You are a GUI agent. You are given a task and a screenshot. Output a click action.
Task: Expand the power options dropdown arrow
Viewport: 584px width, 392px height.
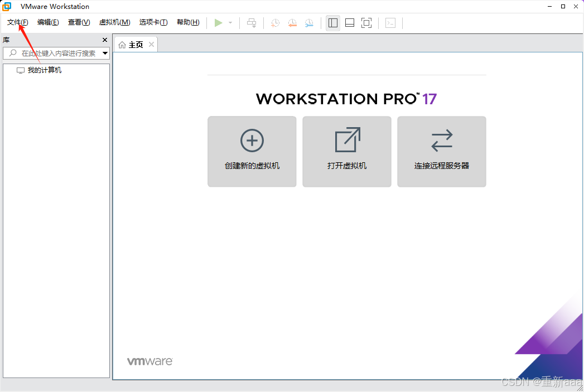pos(230,23)
